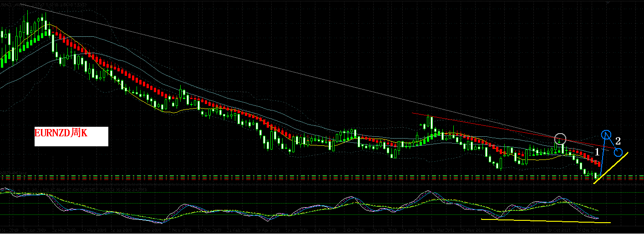Select the gray circle on the candle wick
The width and height of the screenshot is (644, 234).
pos(560,139)
